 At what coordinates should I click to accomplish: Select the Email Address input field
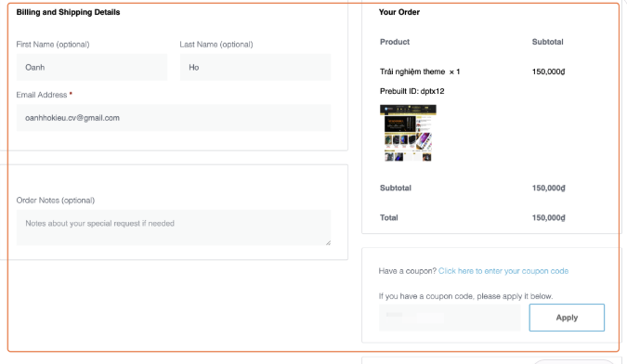(174, 118)
